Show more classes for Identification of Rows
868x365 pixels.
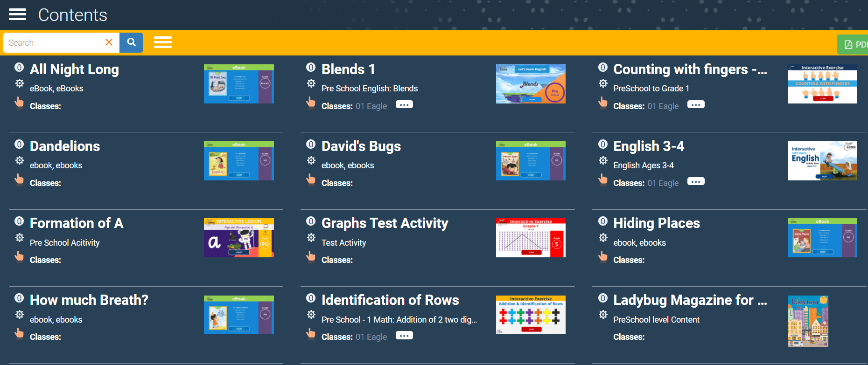[404, 336]
